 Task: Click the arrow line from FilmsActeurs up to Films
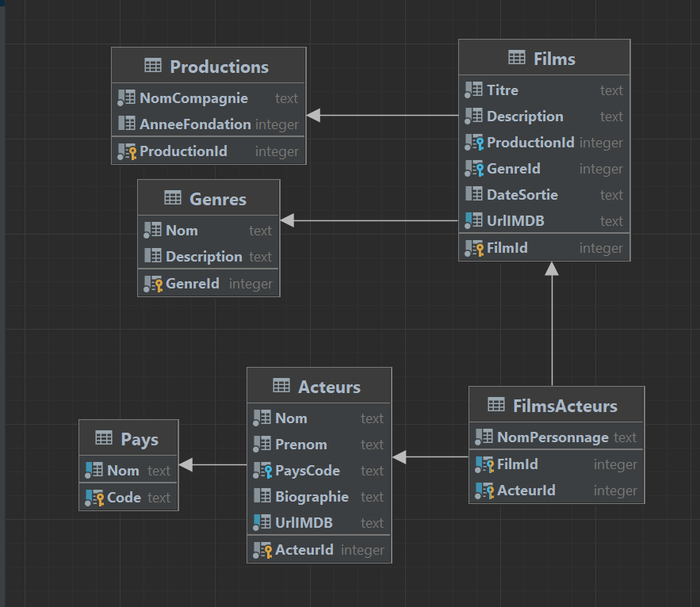click(x=552, y=333)
